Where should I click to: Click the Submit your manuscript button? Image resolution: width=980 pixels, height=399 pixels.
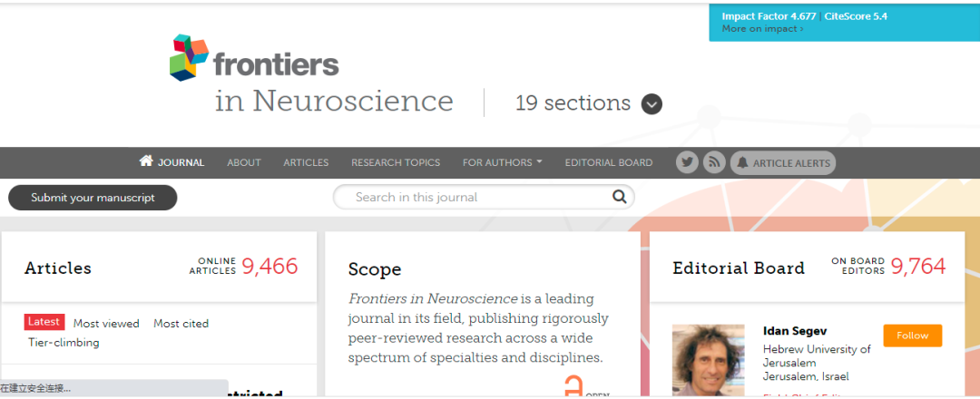tap(93, 198)
